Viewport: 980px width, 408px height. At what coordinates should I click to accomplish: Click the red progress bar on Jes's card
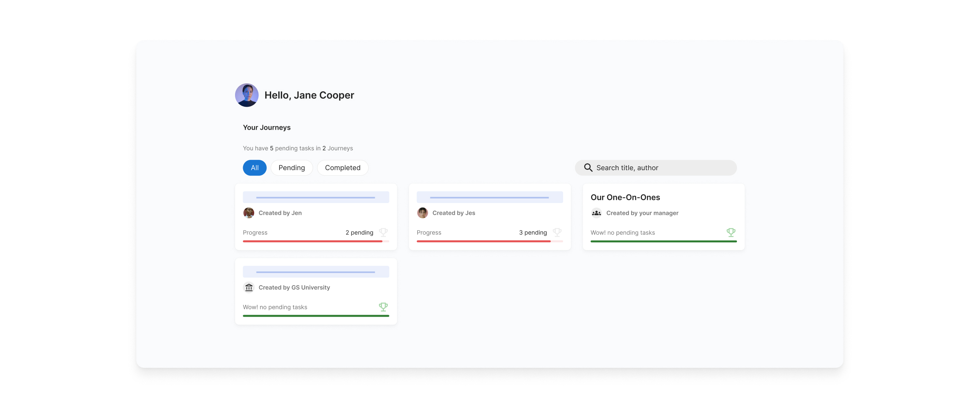[483, 241]
